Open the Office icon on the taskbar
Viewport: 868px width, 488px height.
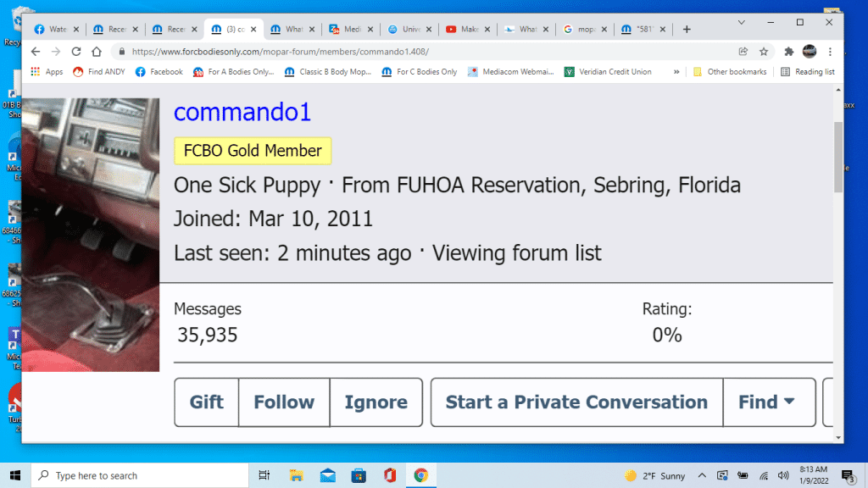(x=390, y=475)
